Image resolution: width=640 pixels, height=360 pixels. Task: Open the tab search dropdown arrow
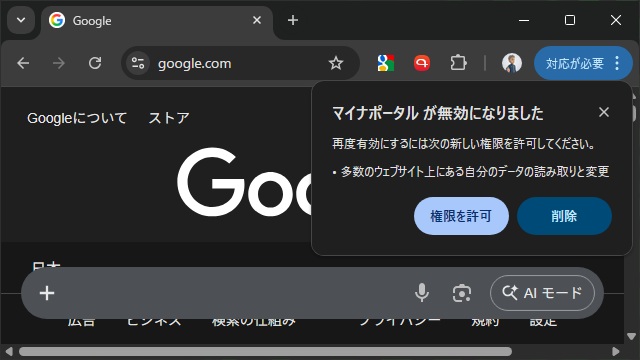tap(21, 20)
